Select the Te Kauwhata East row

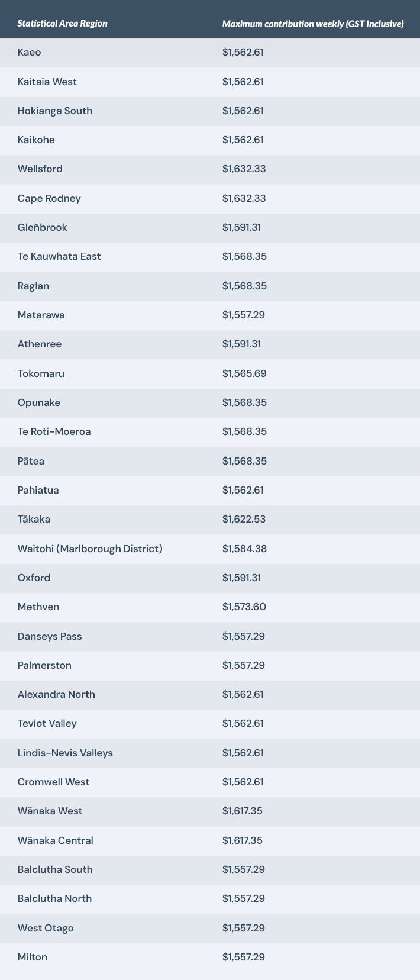coord(210,256)
